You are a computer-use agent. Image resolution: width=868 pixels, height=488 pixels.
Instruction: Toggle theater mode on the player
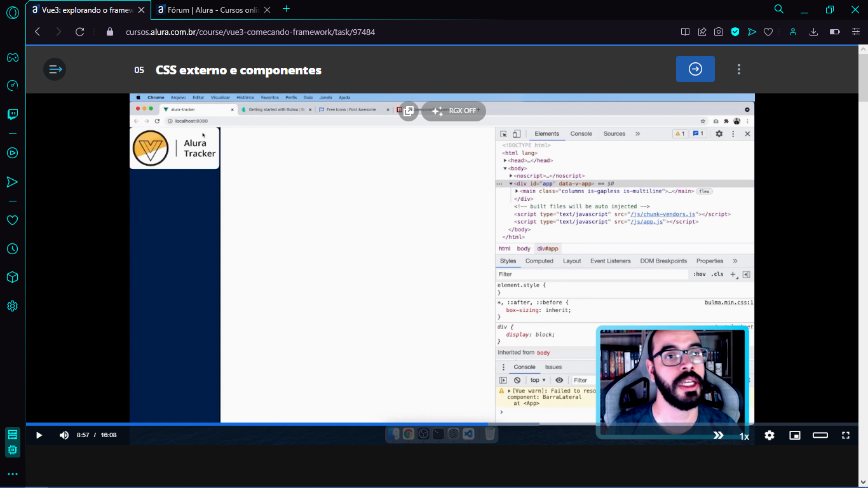(x=820, y=435)
